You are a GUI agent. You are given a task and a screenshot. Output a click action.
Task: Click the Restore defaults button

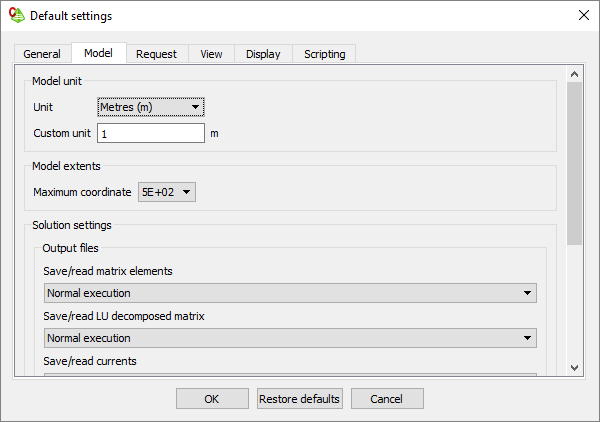(x=300, y=398)
